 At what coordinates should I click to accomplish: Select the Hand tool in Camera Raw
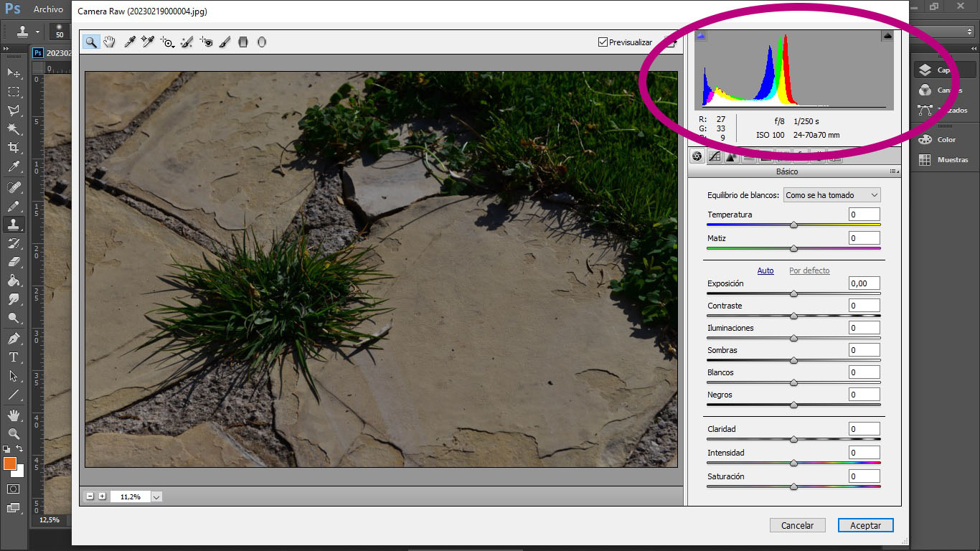(109, 42)
